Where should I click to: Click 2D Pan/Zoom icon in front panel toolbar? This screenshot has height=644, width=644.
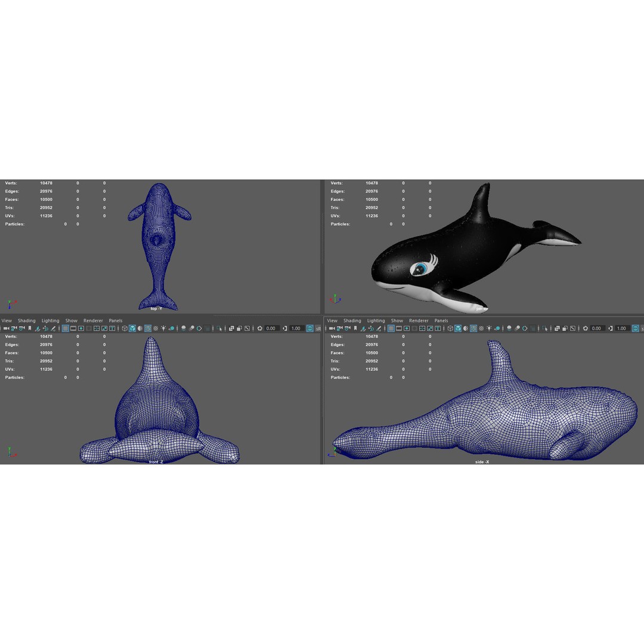pos(45,329)
